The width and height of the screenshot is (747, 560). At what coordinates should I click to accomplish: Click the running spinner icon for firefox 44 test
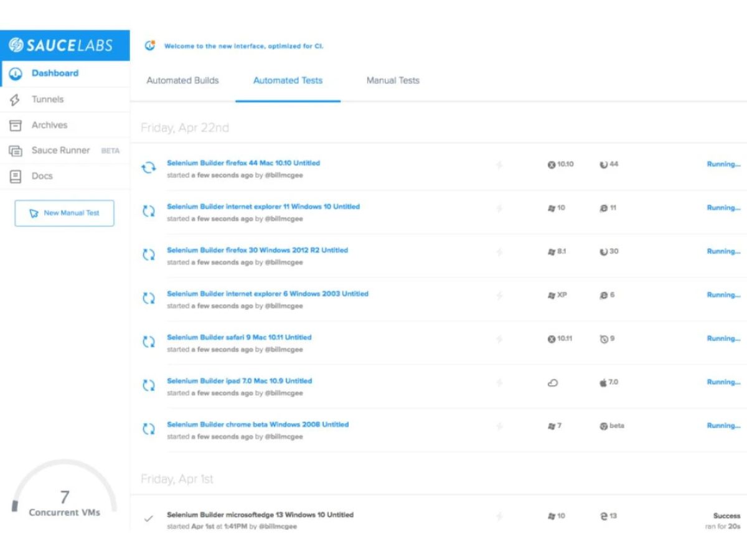[149, 168]
